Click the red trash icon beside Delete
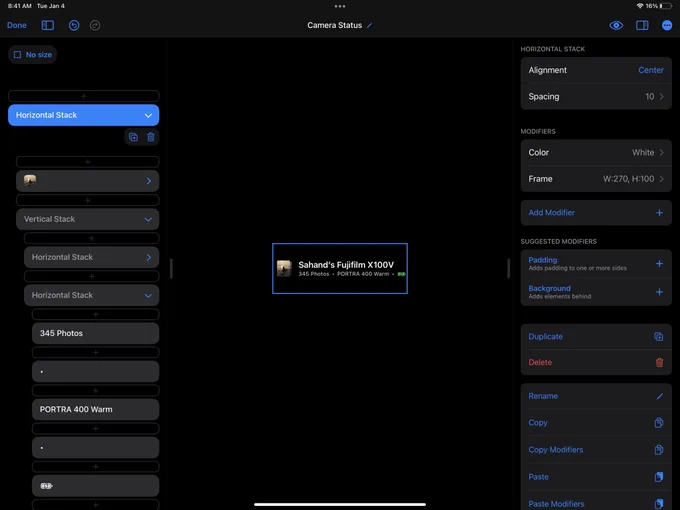The height and width of the screenshot is (510, 680). click(659, 362)
